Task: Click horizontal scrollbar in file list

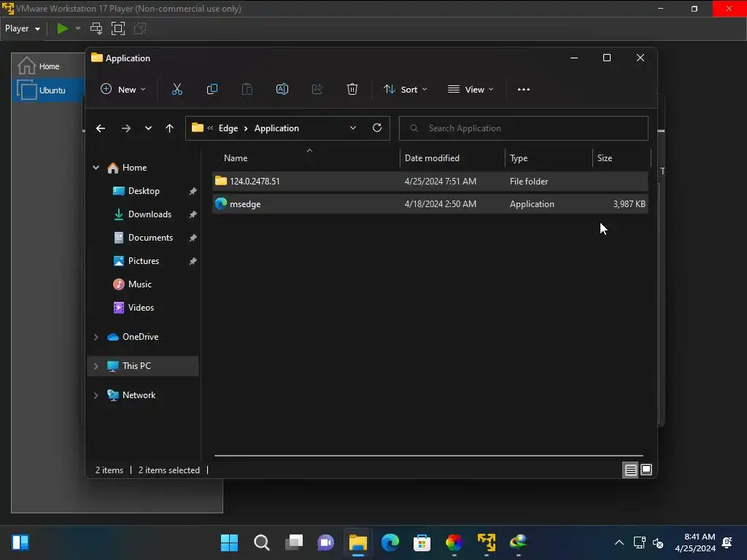Action: [429, 456]
